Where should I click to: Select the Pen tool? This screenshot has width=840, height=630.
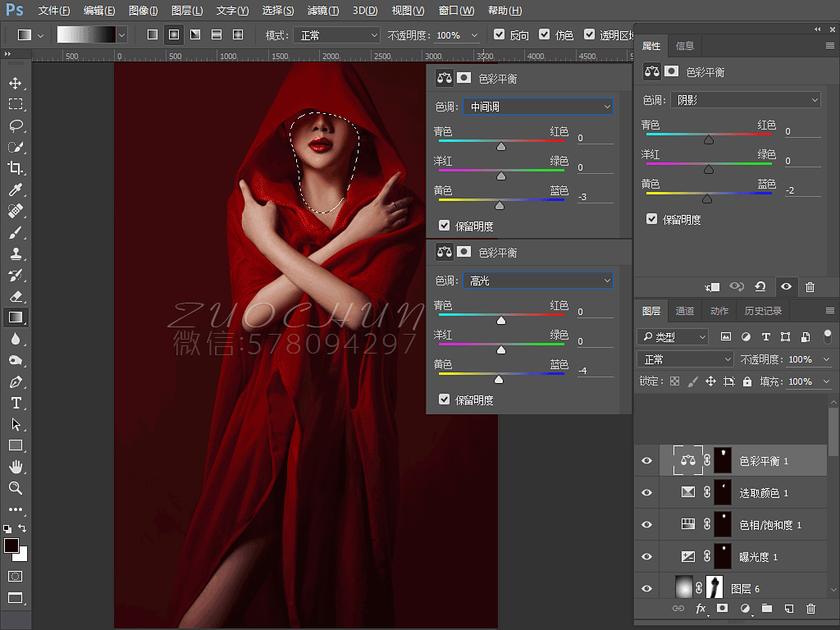(x=16, y=382)
